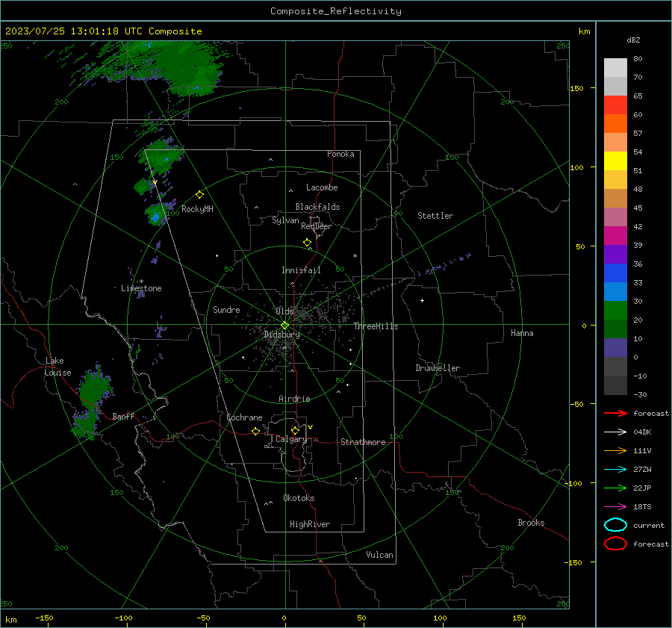Click the Innisfail town label
The width and height of the screenshot is (672, 628).
click(x=301, y=270)
